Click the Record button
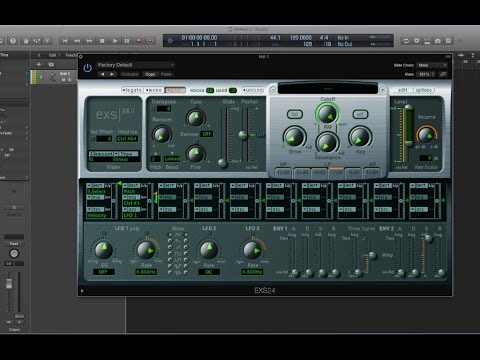The height and width of the screenshot is (360, 480). pos(138,41)
